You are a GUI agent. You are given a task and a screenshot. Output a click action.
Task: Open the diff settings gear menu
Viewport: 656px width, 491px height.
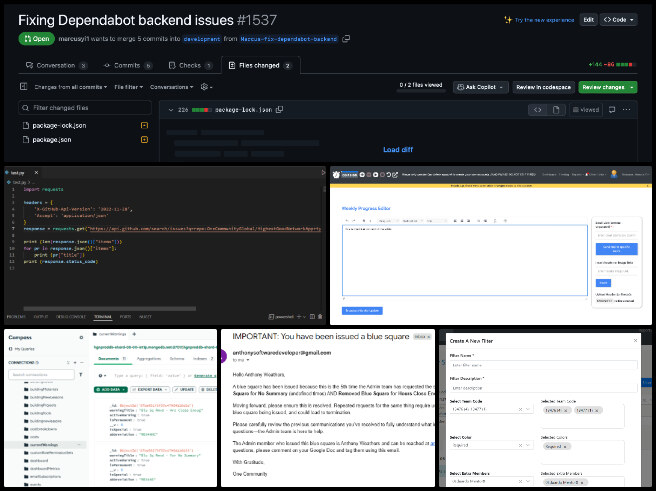pos(206,87)
